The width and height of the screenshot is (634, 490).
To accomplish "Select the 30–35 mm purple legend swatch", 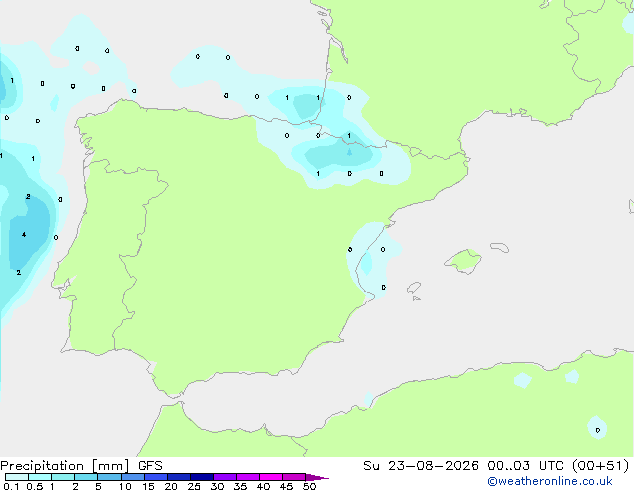I will 225,477.
